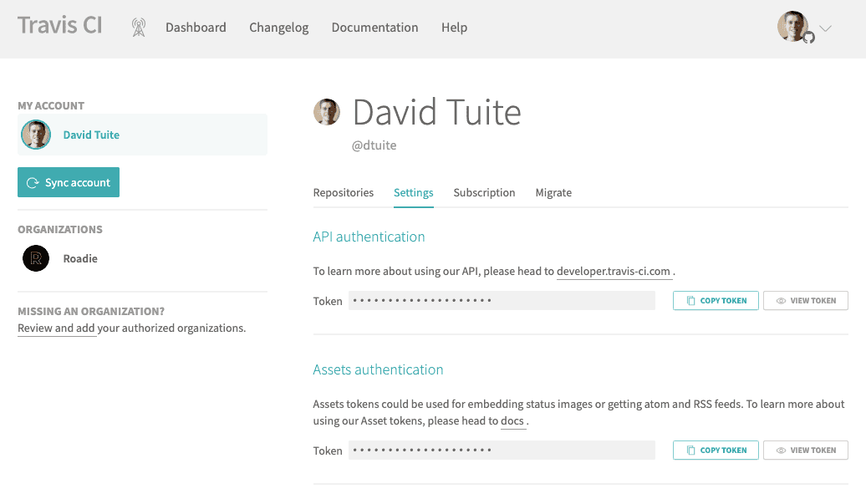The height and width of the screenshot is (504, 866).
Task: Click the large David Tuite profile picture
Action: [326, 112]
